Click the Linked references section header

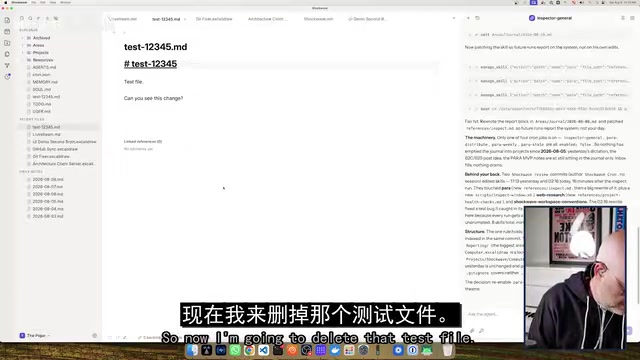[143, 142]
